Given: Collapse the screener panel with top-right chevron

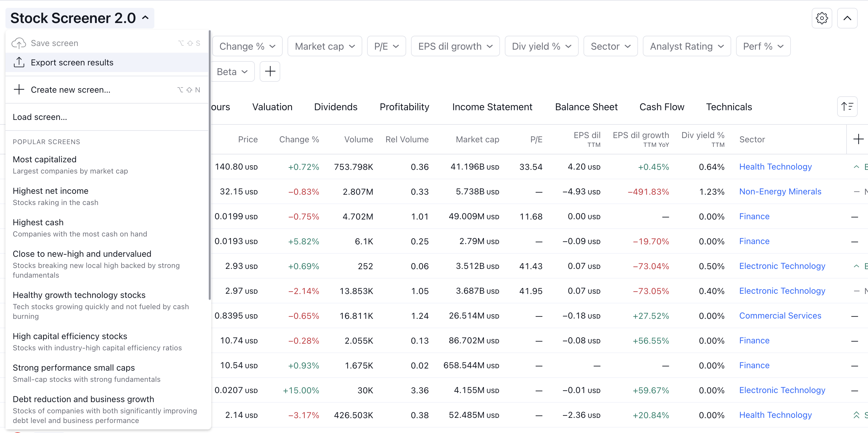Looking at the screenshot, I should 847,18.
